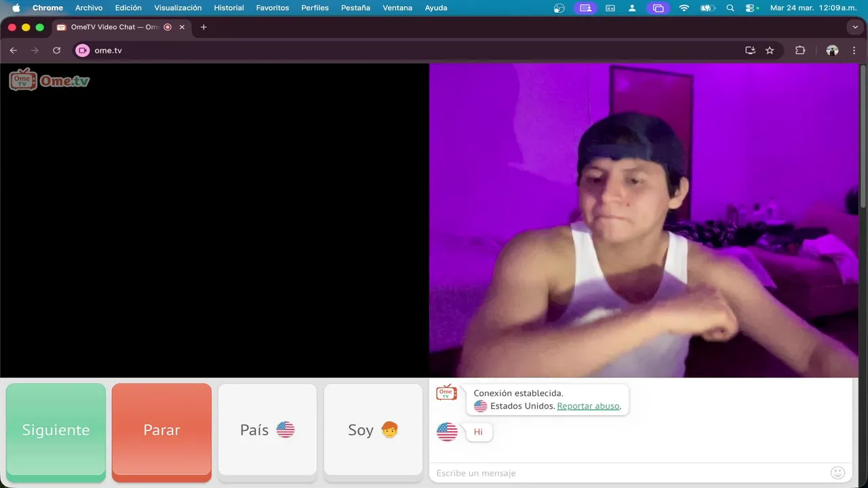Viewport: 868px width, 488px height.
Task: Click the user account icon in menu bar
Action: [632, 8]
